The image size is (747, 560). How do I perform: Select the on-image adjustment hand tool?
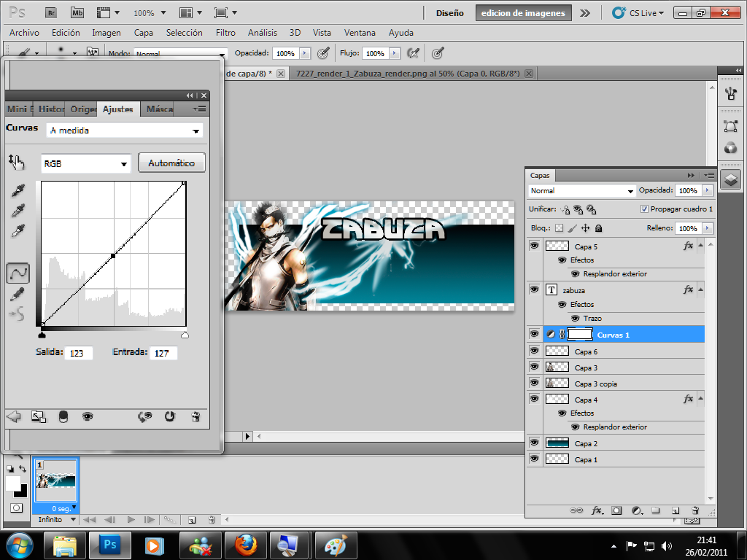tap(16, 163)
